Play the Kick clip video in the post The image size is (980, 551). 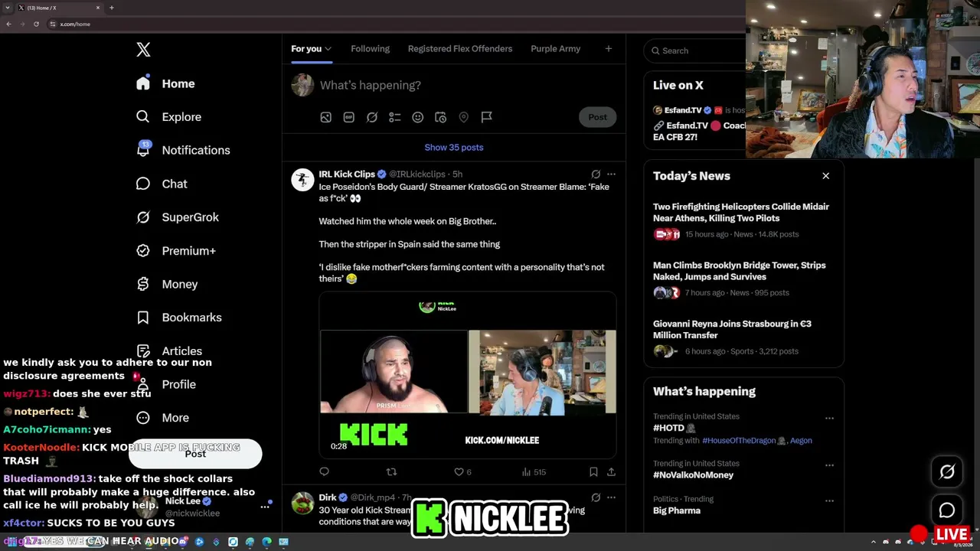[x=468, y=375]
